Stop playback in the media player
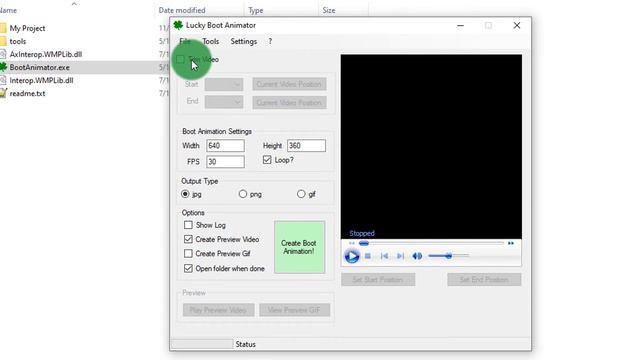The width and height of the screenshot is (640, 360). point(368,256)
